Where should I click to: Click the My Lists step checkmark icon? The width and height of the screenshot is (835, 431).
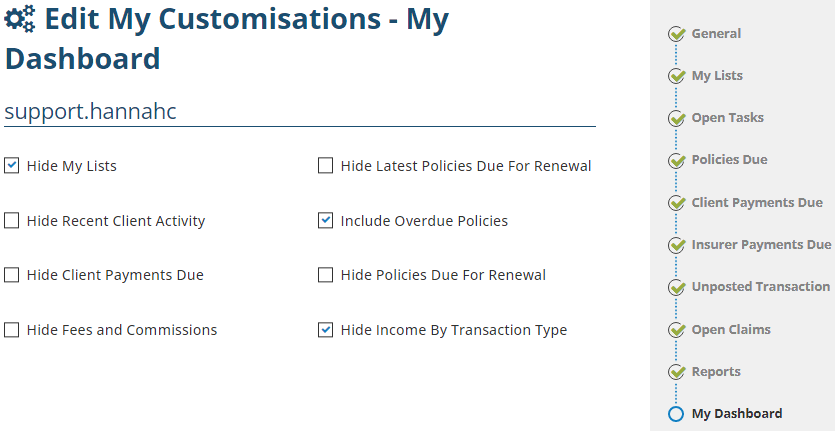tap(676, 76)
